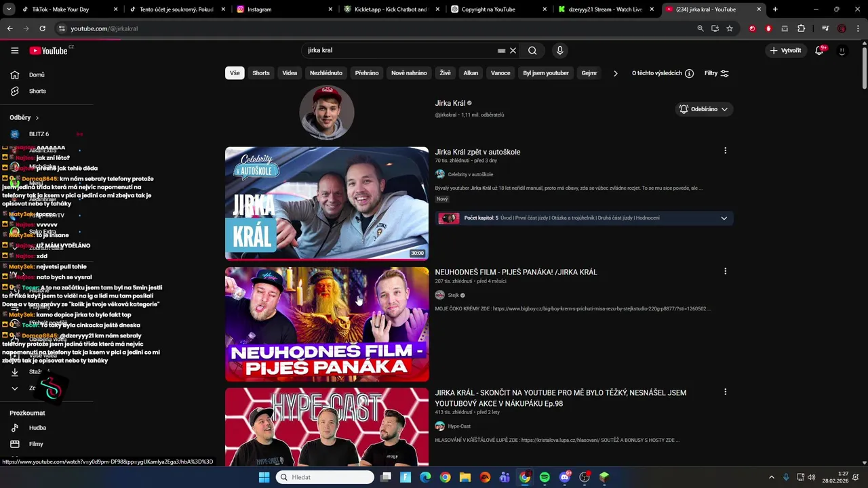Open Spotify from the taskbar
This screenshot has width=868, height=488.
click(545, 477)
